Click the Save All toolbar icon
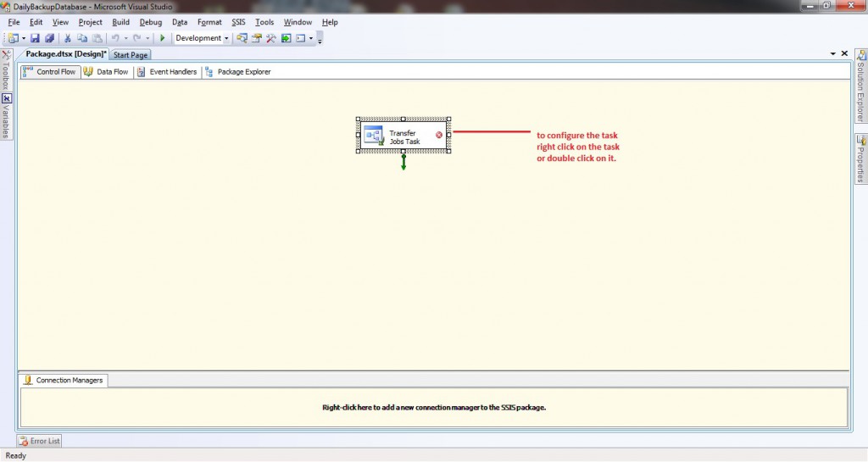Viewport: 868px width, 462px height. point(49,38)
